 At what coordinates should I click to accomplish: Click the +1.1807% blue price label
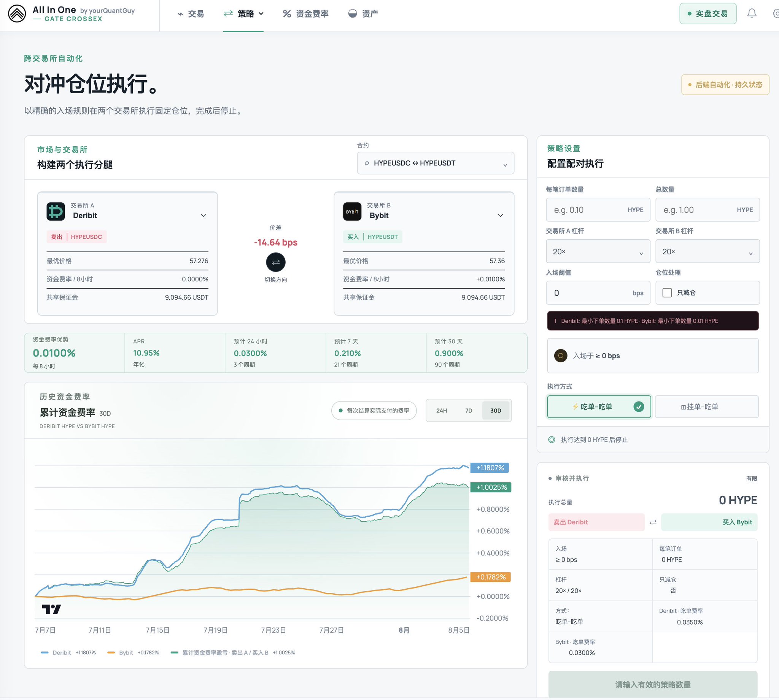(x=490, y=468)
